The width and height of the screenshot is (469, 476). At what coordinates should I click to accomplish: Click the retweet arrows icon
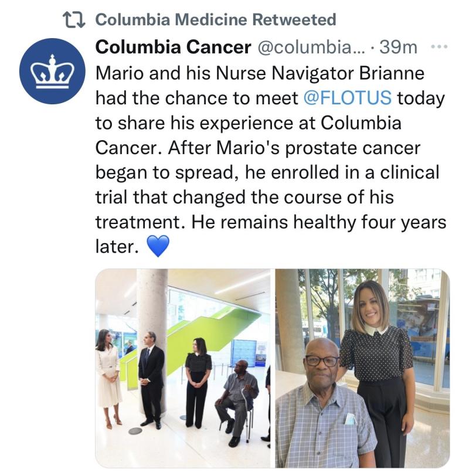coord(74,20)
